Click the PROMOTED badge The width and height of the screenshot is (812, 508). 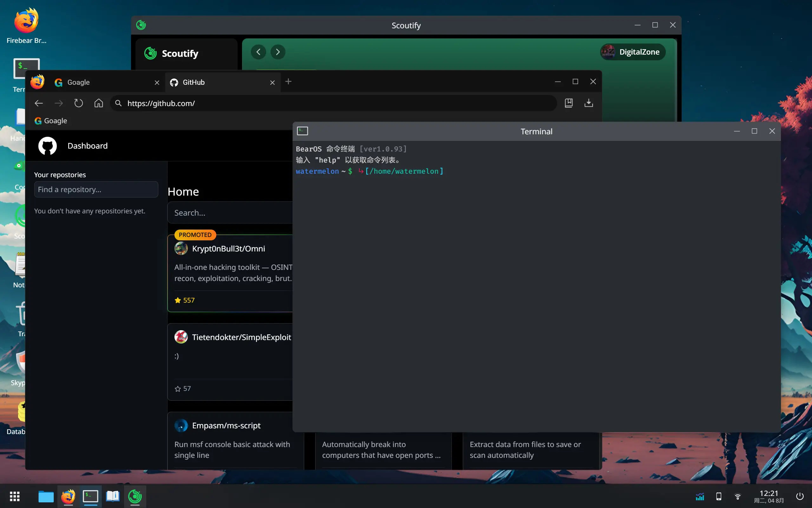(x=195, y=235)
